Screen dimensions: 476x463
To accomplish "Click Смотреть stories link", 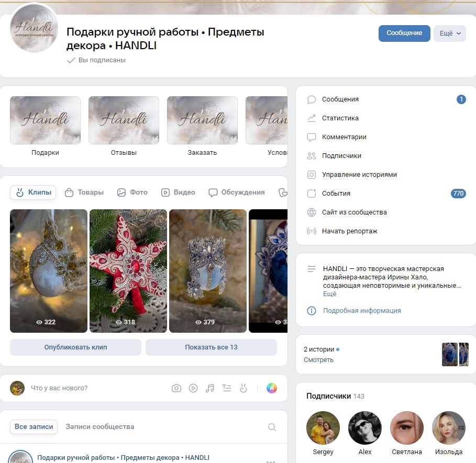I will point(318,359).
